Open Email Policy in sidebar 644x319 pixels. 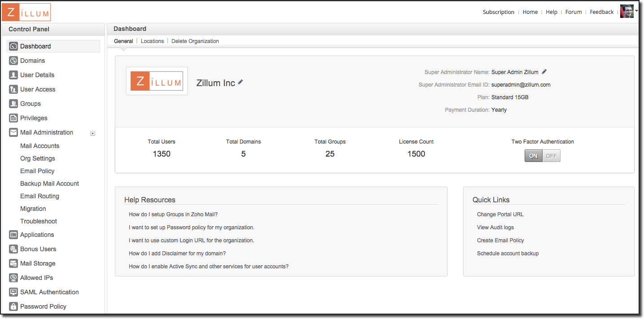click(37, 171)
